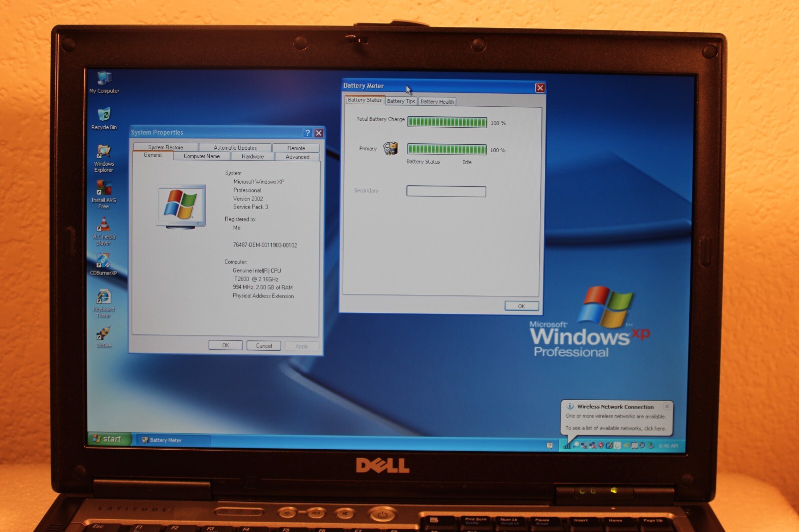
Task: Select the General tab in System Properties
Action: click(153, 155)
